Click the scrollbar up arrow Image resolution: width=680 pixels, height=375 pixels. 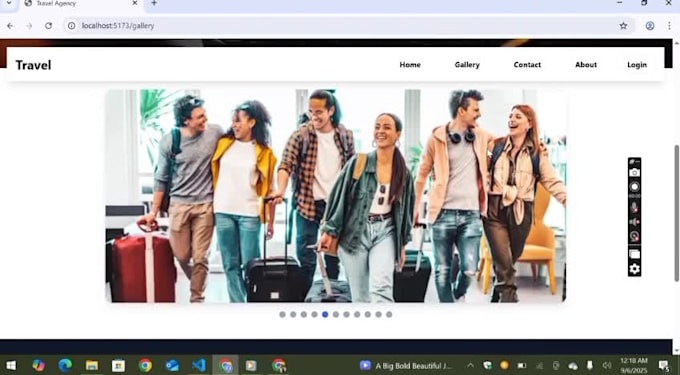pos(676,43)
